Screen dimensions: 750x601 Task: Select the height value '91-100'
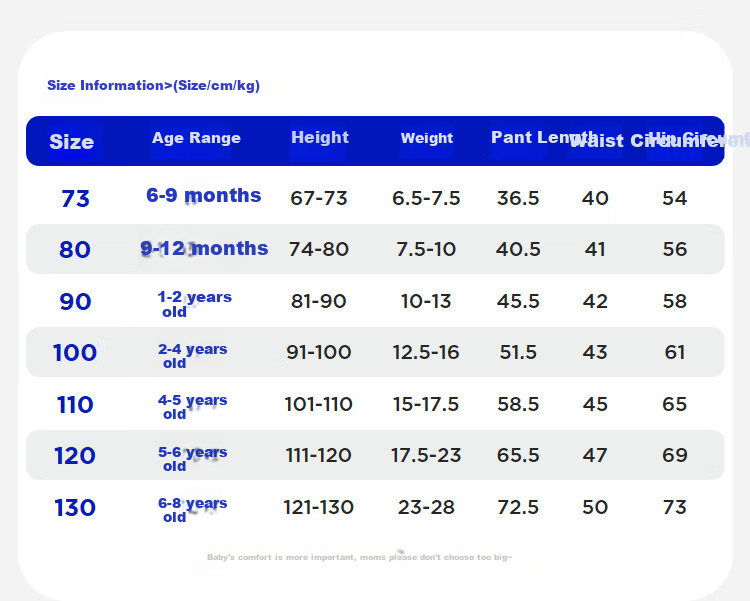click(319, 352)
